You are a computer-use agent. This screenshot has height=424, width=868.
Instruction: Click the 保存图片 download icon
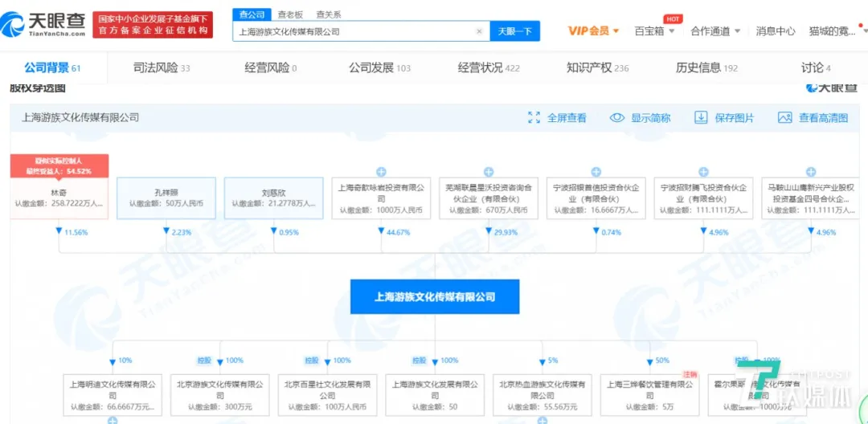coord(701,118)
